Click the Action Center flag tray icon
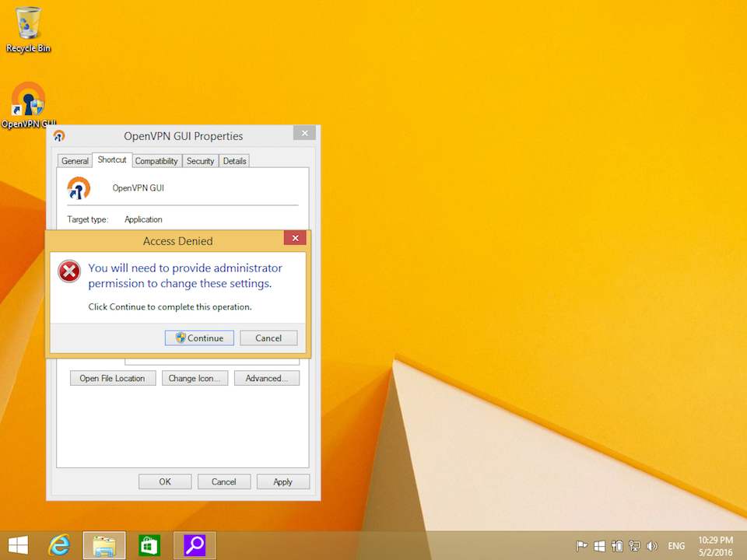This screenshot has width=747, height=560. [581, 546]
